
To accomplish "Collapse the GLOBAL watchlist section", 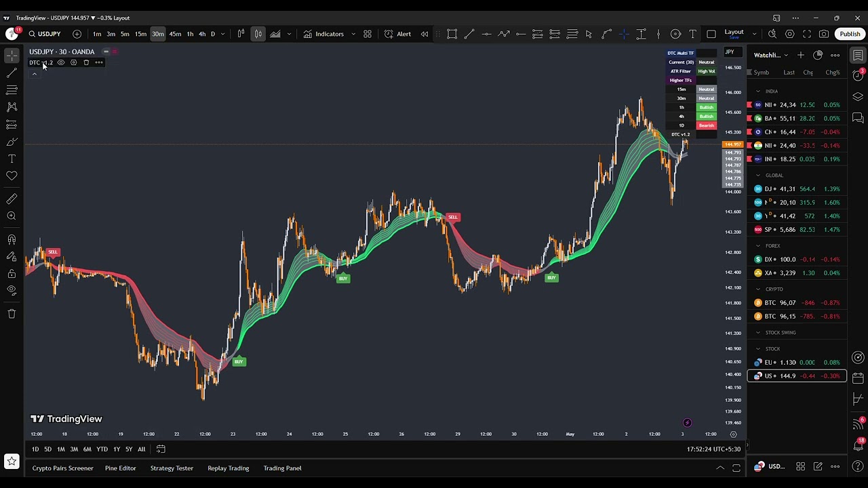I will [758, 175].
